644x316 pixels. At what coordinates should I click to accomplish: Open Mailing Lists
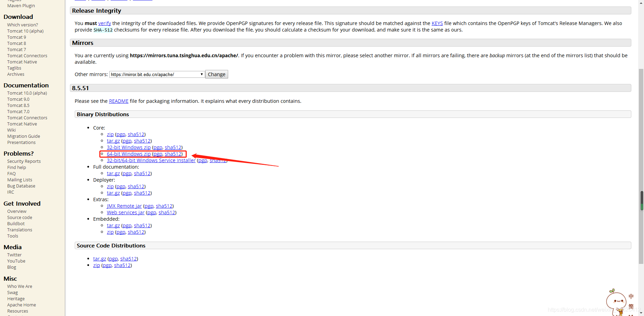pyautogui.click(x=20, y=180)
